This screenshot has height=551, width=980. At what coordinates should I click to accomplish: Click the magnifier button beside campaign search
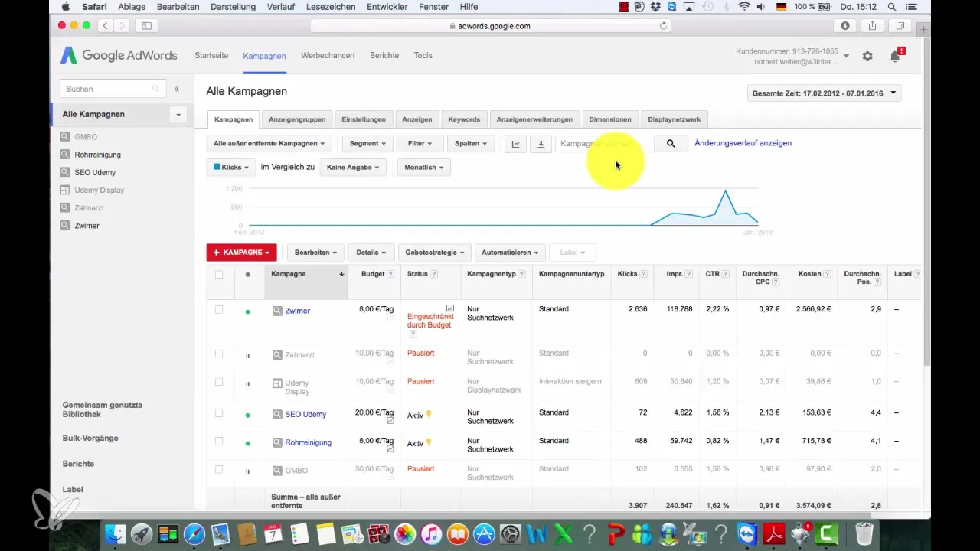(671, 143)
